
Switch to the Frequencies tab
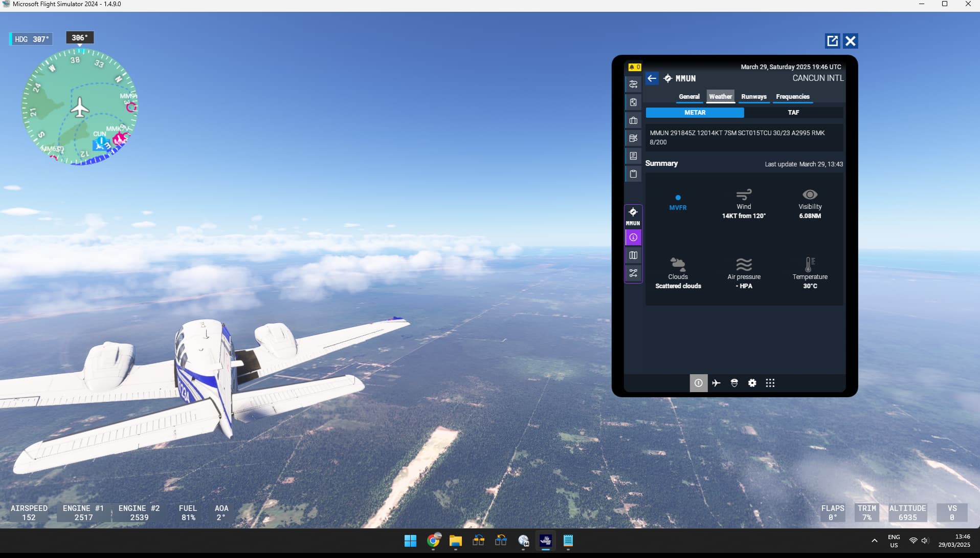[793, 97]
